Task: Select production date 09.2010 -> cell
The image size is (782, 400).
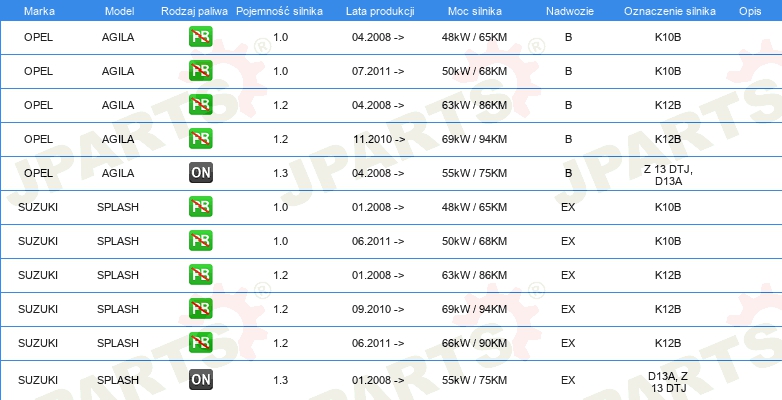Action: click(378, 309)
